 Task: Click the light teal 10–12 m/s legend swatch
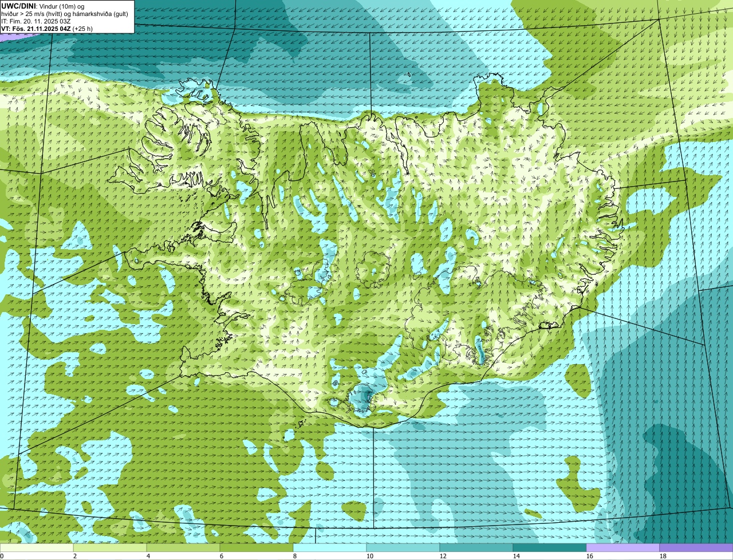click(x=403, y=548)
